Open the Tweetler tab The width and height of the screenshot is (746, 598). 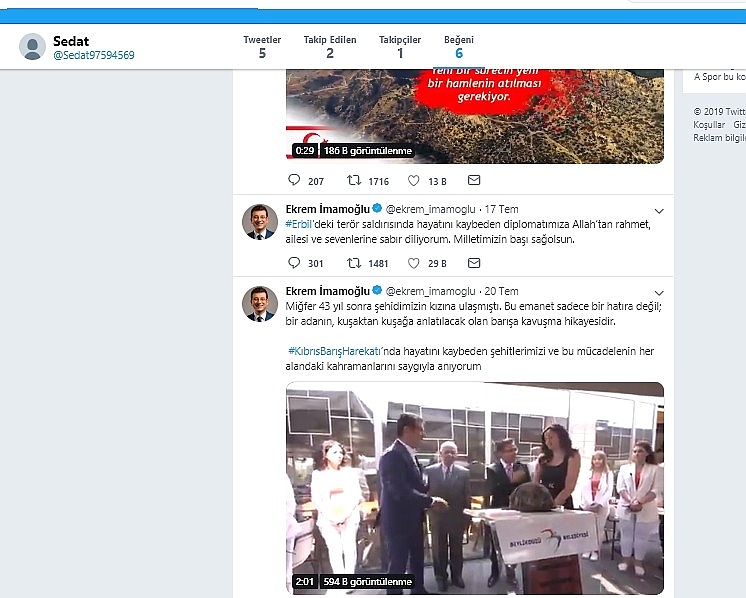tap(262, 46)
